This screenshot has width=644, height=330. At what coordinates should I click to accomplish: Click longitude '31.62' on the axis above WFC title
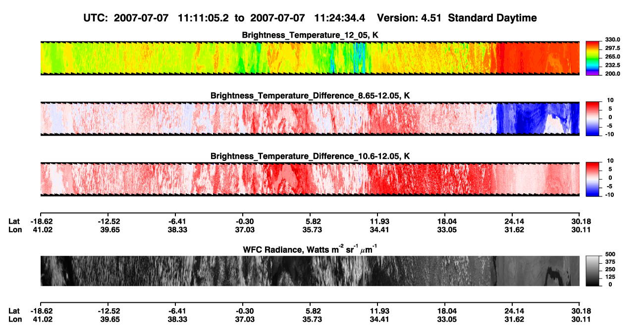[512, 230]
